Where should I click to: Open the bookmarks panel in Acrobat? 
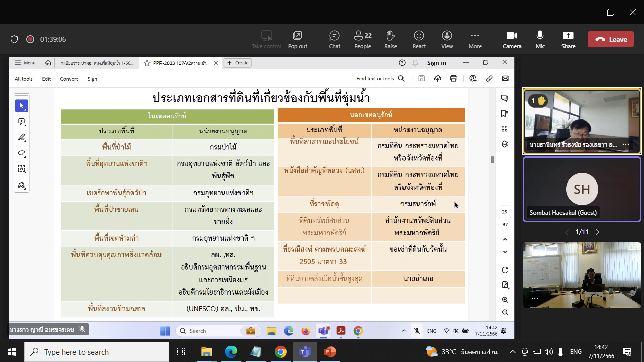point(505,114)
